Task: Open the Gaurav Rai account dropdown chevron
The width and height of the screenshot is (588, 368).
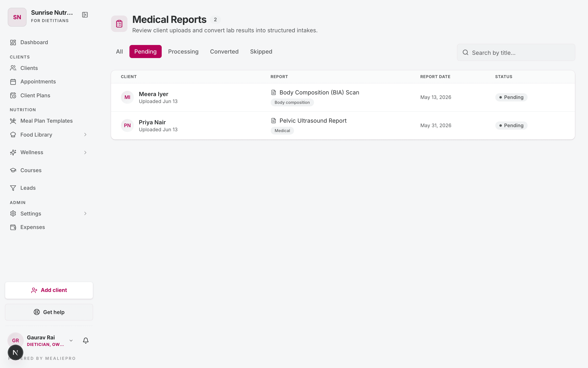Action: (x=71, y=340)
